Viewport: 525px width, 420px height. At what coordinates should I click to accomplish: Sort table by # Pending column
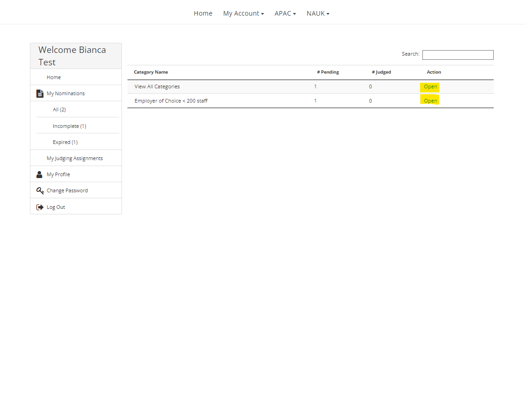tap(328, 72)
